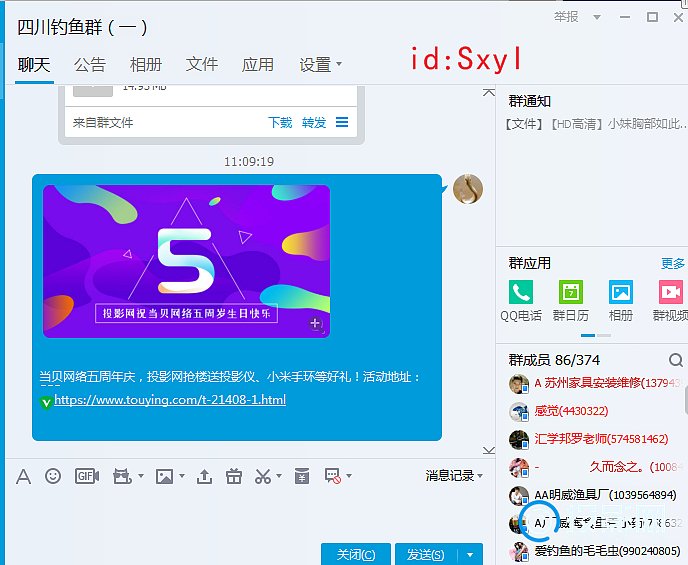Search group members with magnifier icon
Screen dimensions: 688x565
tap(676, 360)
